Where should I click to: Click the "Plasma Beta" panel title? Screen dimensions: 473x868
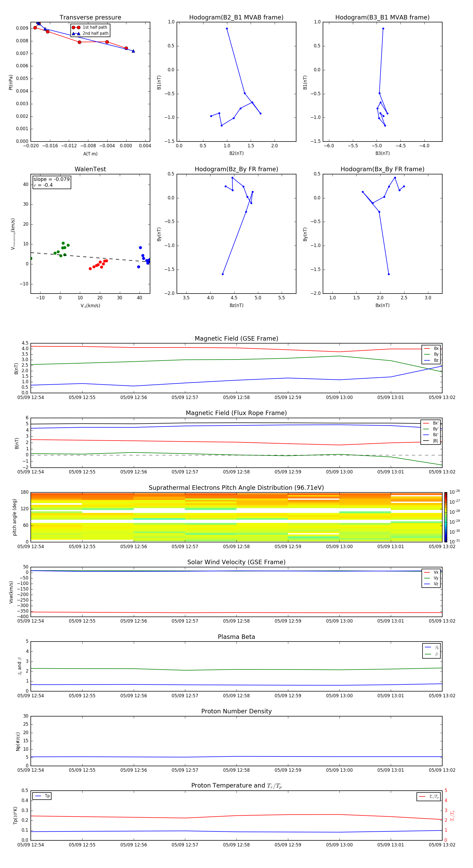tap(236, 637)
